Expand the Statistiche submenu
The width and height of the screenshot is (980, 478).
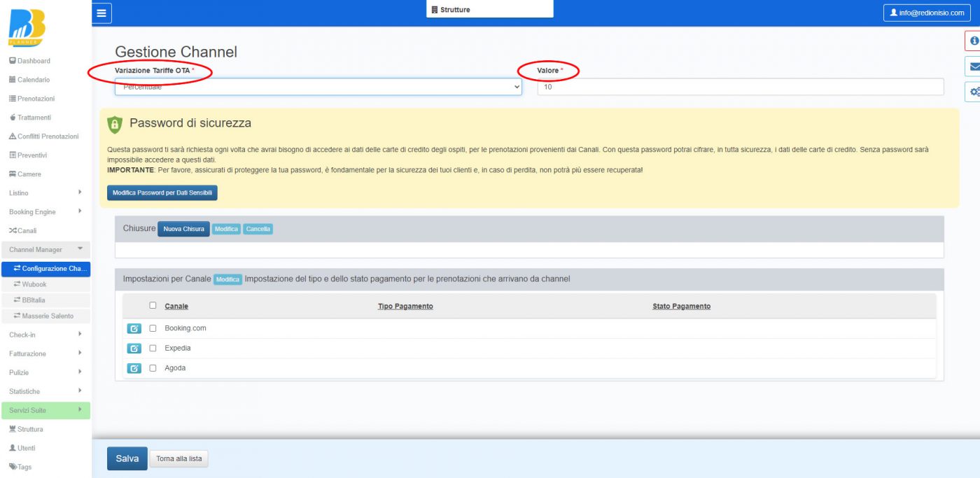(x=45, y=391)
